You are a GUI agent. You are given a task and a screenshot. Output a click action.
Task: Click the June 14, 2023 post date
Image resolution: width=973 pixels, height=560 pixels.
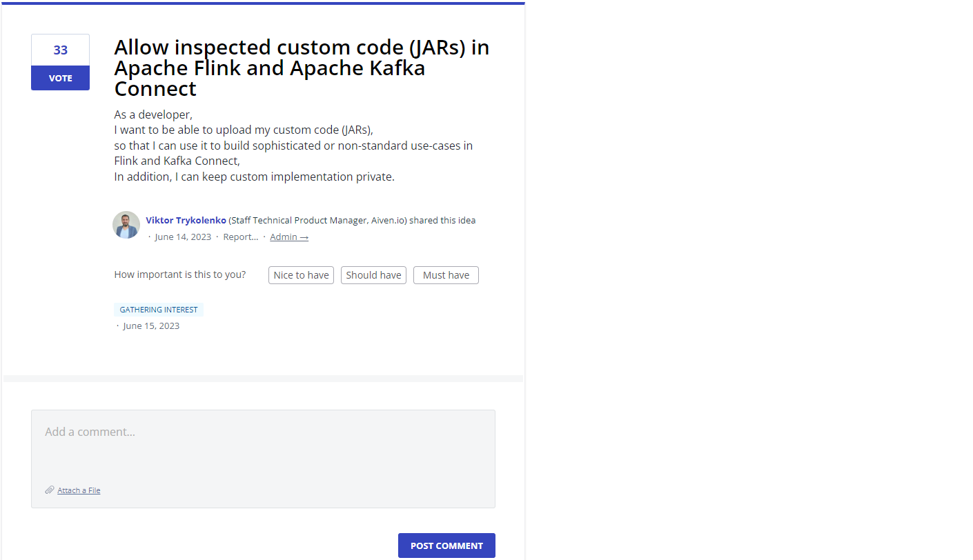click(x=183, y=237)
